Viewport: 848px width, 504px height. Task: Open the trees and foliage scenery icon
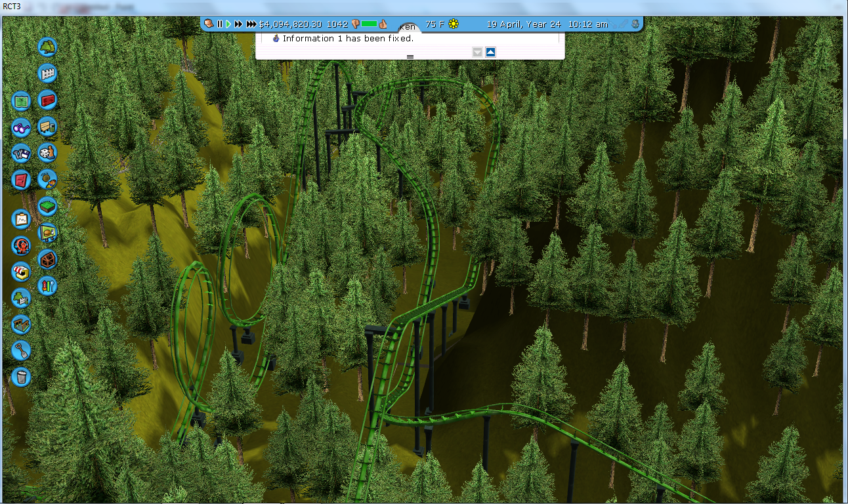(x=47, y=47)
